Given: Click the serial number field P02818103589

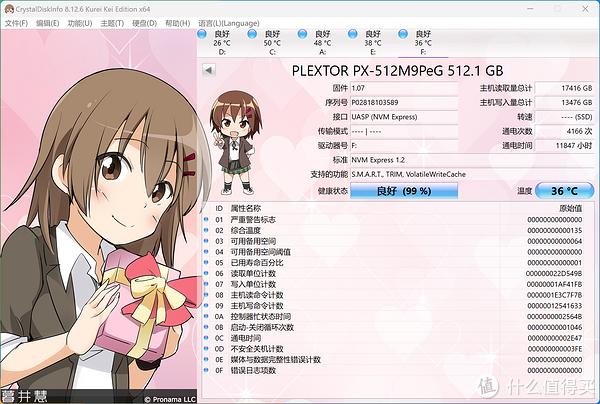Looking at the screenshot, I should point(404,103).
